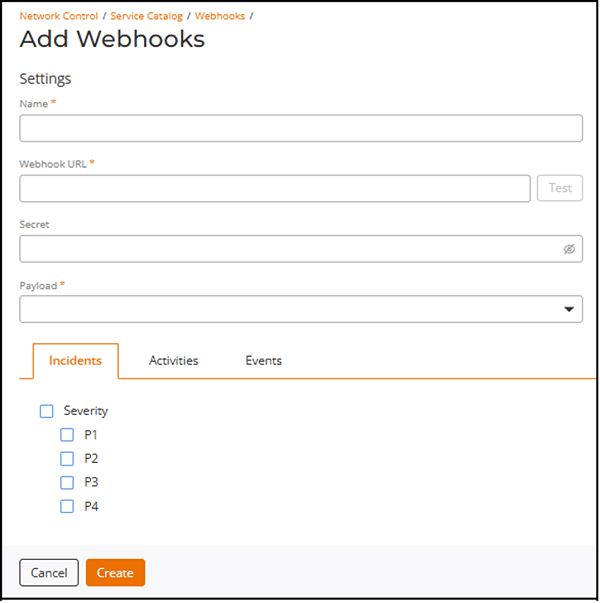The height and width of the screenshot is (603, 600).
Task: Tick the P2 severity checkbox
Action: (67, 459)
